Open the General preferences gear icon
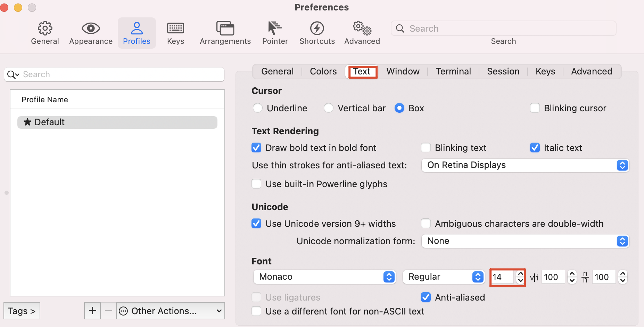Viewport: 644px width, 327px height. (45, 29)
